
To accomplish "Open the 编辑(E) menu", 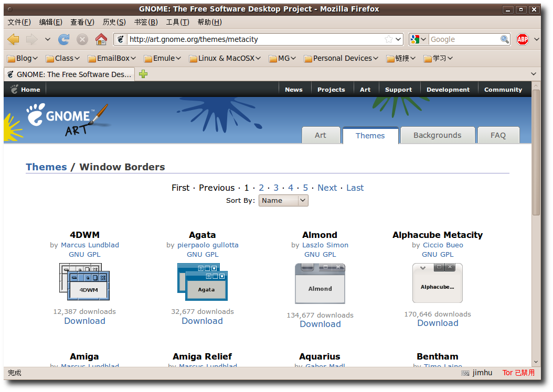I will [x=51, y=22].
